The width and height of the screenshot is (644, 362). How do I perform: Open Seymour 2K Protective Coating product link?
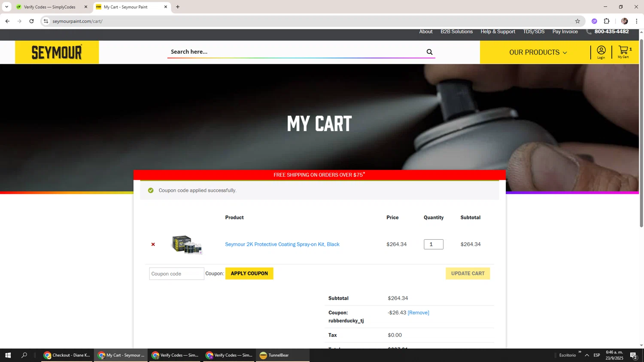[282, 244]
